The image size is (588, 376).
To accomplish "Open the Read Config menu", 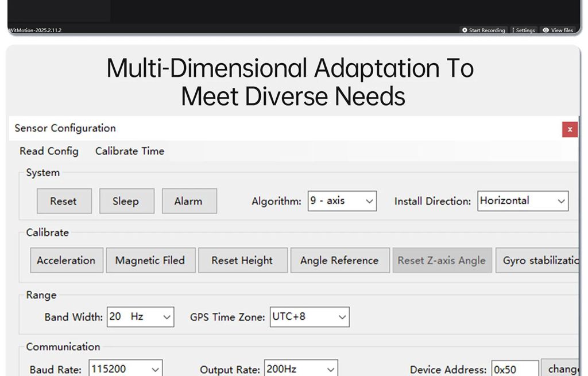I will coord(49,151).
